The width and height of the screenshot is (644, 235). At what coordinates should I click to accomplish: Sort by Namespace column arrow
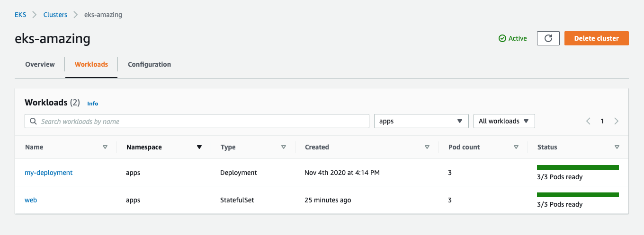tap(199, 147)
